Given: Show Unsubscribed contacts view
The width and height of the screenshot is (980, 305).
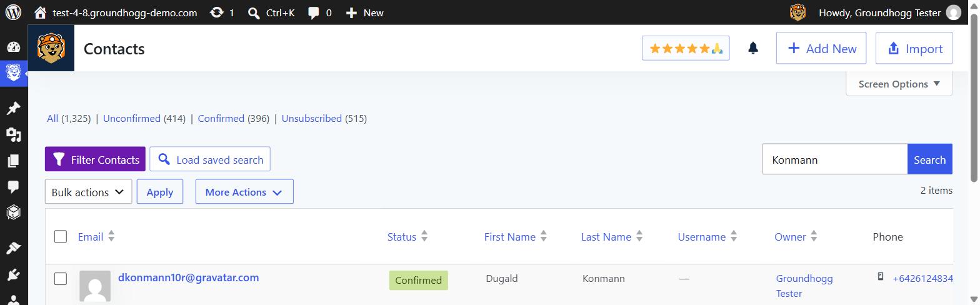Looking at the screenshot, I should pos(312,118).
